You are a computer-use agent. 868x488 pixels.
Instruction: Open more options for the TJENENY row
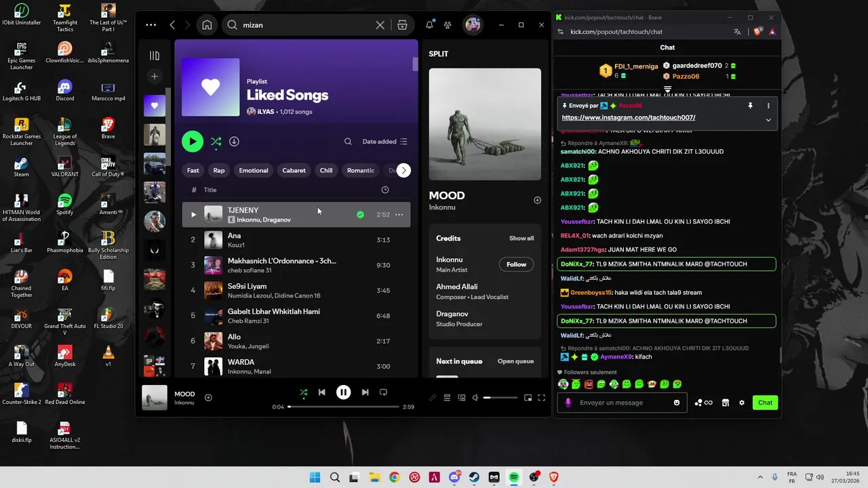tap(399, 215)
